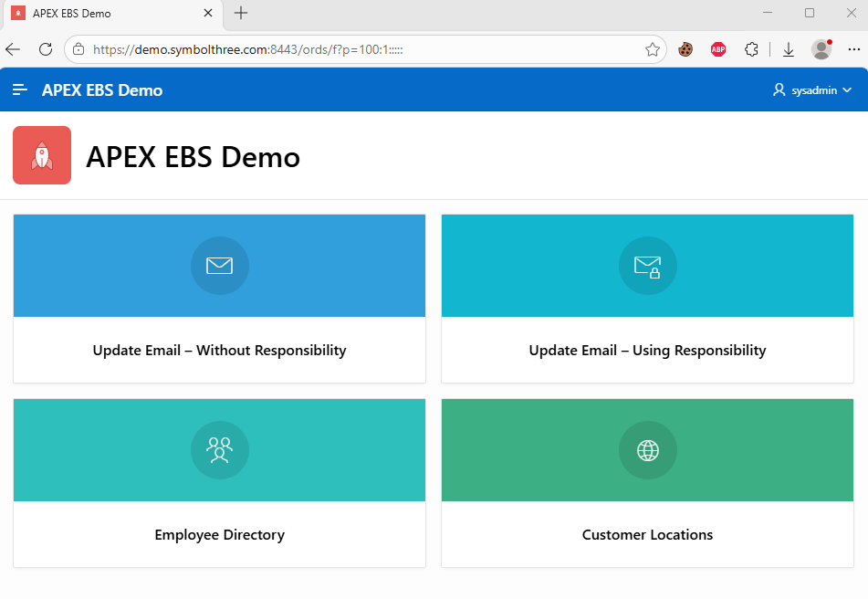Add this page to favorites with the star icon
Image resolution: width=868 pixels, height=599 pixels.
pyautogui.click(x=652, y=49)
